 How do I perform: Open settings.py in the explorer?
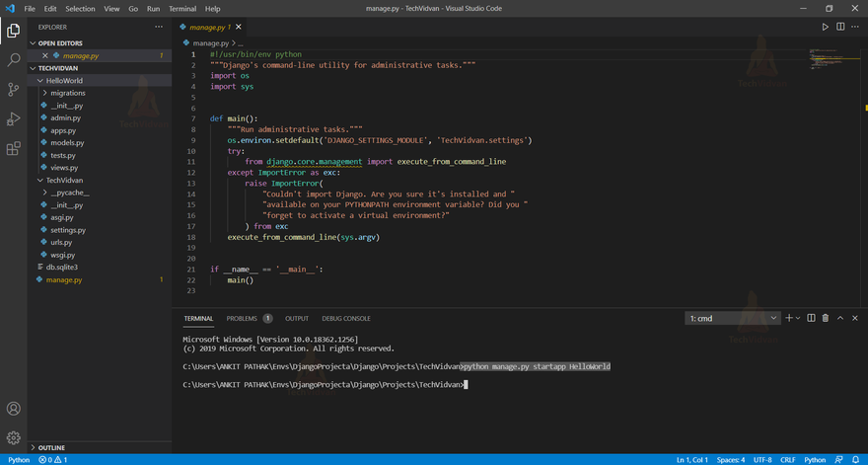point(68,230)
